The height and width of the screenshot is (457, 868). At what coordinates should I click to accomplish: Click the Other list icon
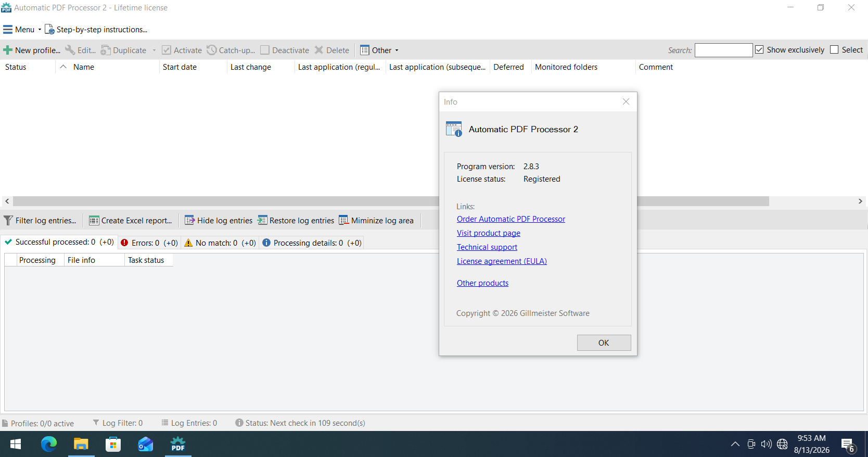(365, 50)
